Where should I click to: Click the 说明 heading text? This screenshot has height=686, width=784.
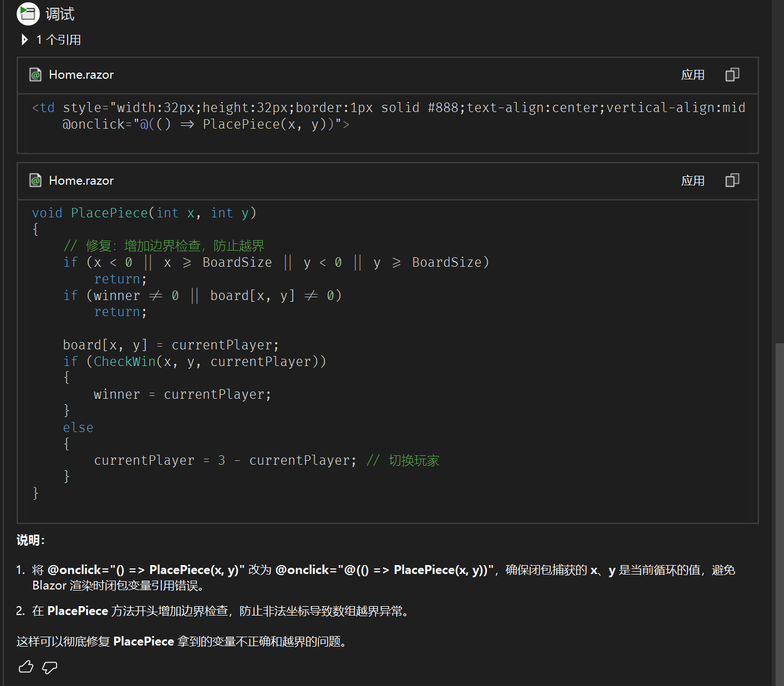coord(30,540)
